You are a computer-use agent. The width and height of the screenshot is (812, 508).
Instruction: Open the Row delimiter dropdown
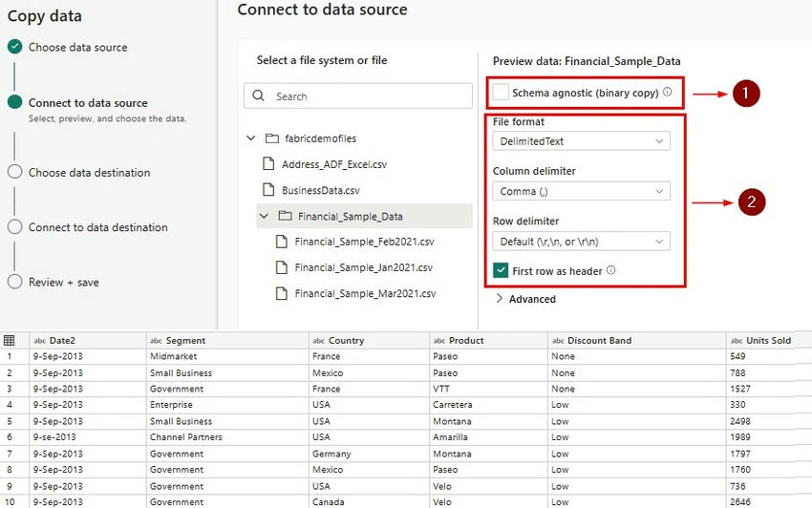tap(581, 242)
